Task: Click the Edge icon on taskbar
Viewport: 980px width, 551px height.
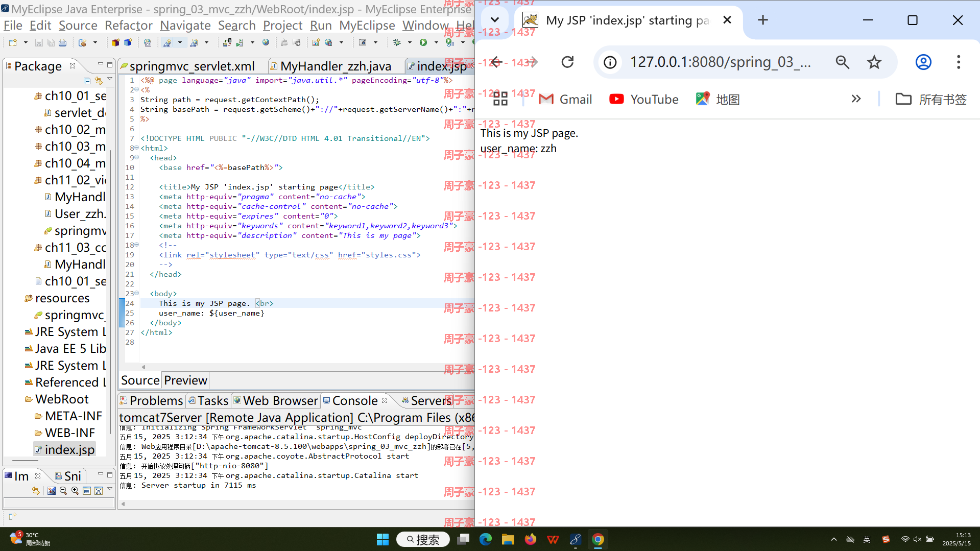Action: [x=485, y=539]
